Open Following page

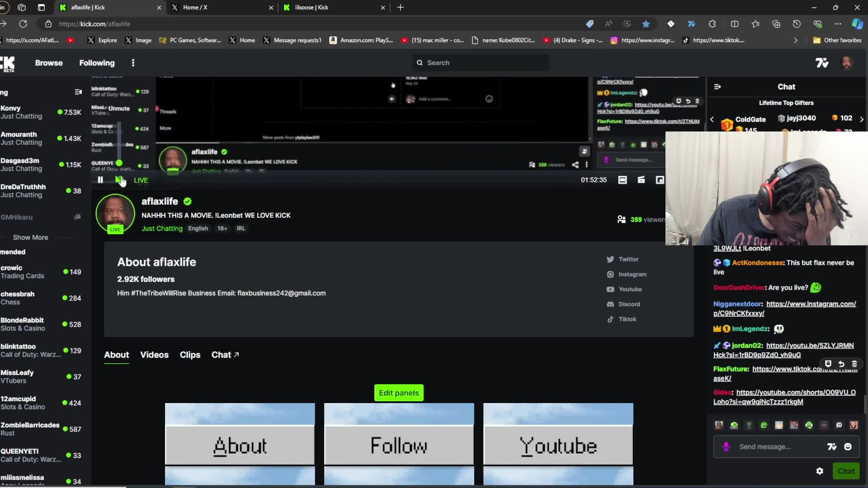(x=97, y=63)
